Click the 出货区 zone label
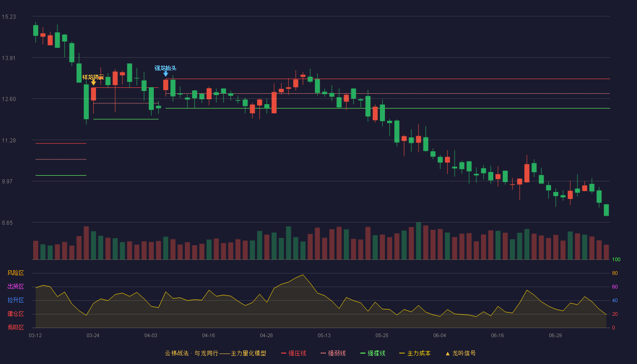Image resolution: width=637 pixels, height=364 pixels. pos(15,287)
